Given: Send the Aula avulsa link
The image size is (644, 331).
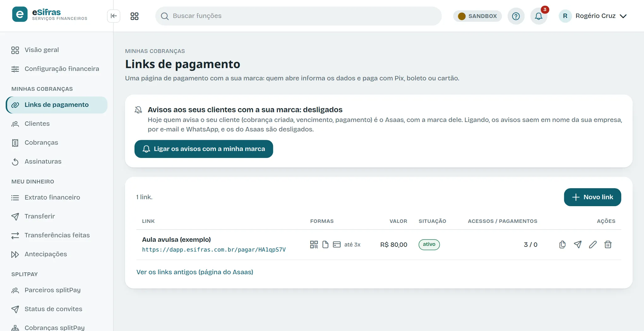Looking at the screenshot, I should tap(577, 245).
